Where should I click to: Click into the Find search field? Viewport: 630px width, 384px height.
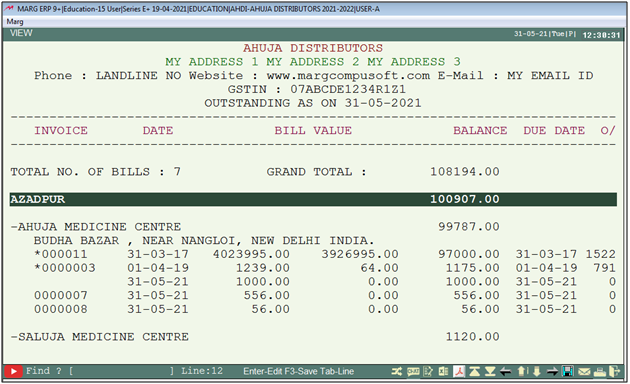pos(121,371)
